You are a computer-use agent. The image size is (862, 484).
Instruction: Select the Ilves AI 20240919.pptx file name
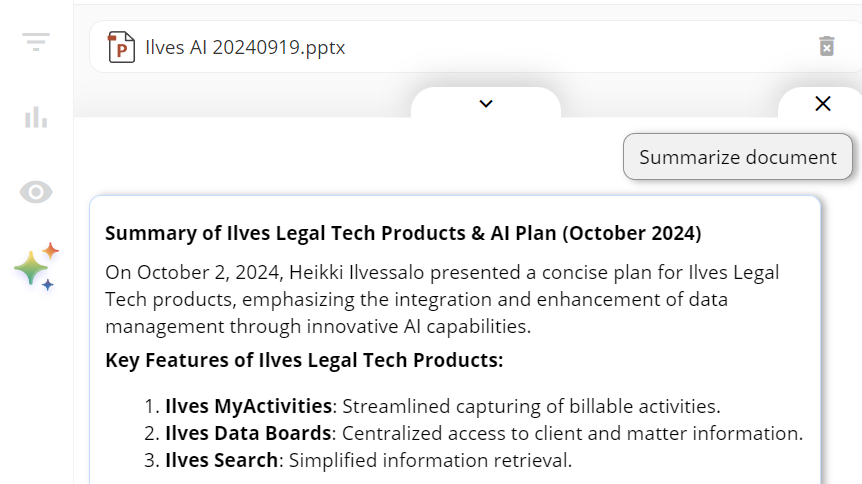click(x=245, y=47)
